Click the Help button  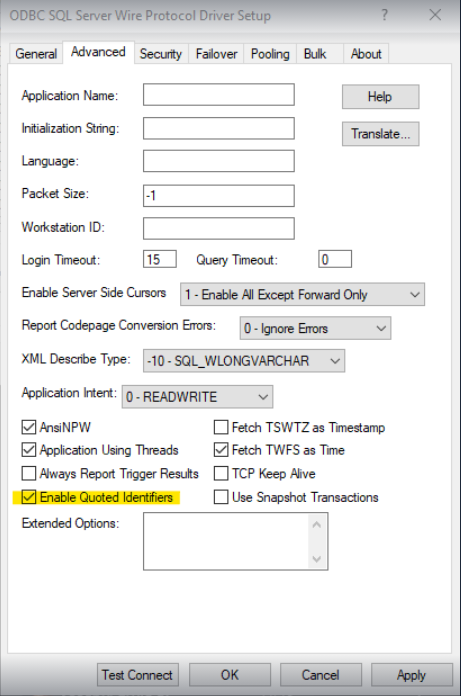coord(380,97)
